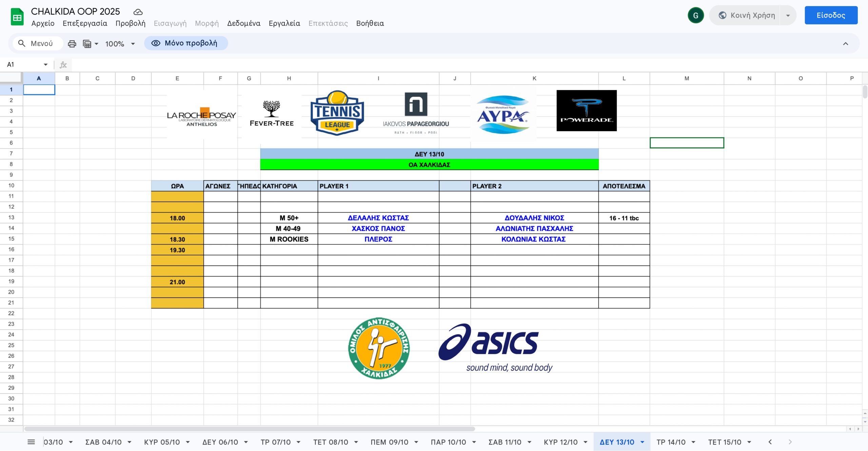Open the name box A1 dropdown

pos(45,64)
